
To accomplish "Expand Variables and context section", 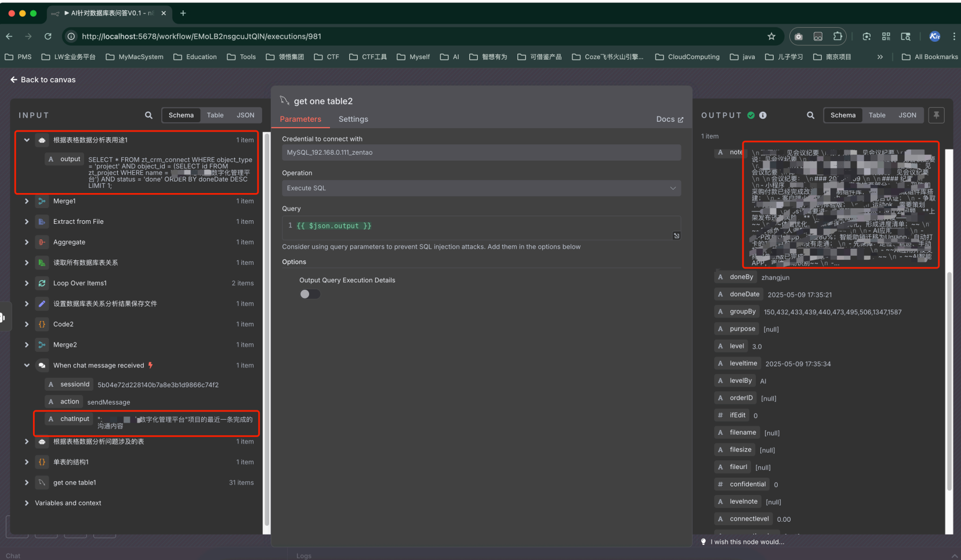I will point(27,503).
